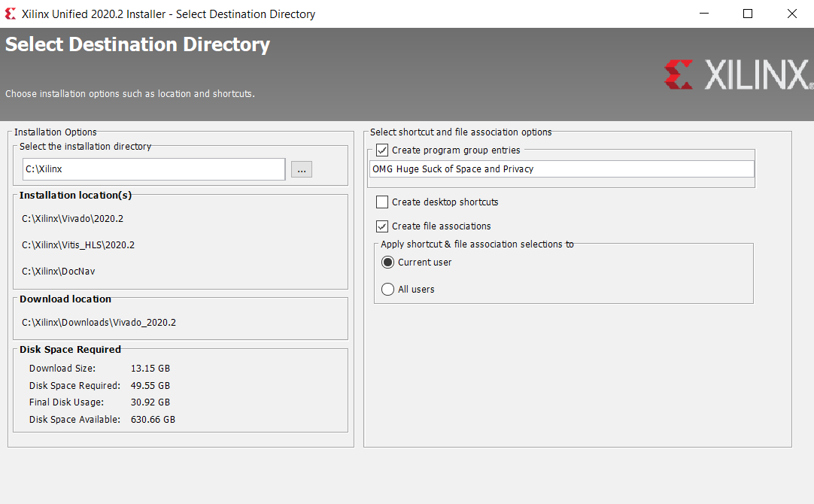Click the Disk Space Required value 49.55 GB
Image resolution: width=814 pixels, height=504 pixels.
(x=150, y=386)
